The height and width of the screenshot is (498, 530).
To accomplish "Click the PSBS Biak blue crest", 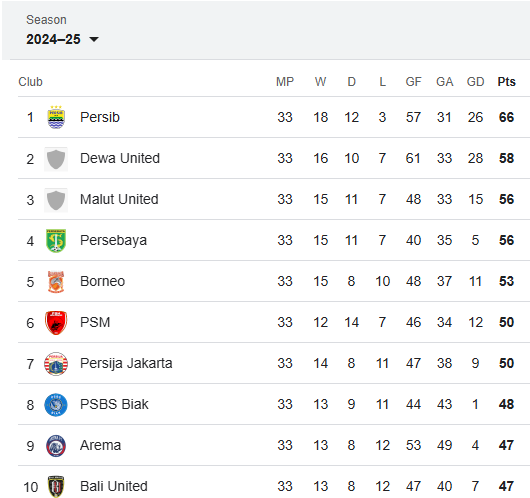I will [x=56, y=405].
